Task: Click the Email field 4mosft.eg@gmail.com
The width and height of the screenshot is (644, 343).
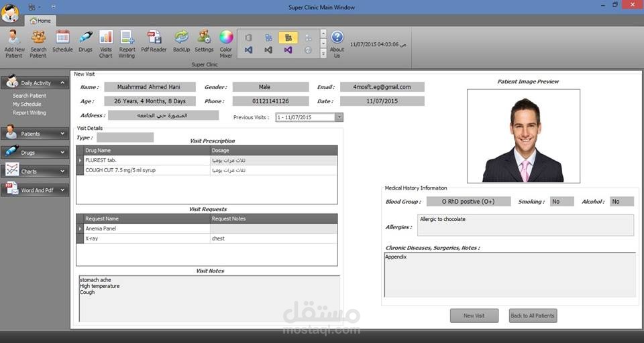Action: (x=382, y=87)
